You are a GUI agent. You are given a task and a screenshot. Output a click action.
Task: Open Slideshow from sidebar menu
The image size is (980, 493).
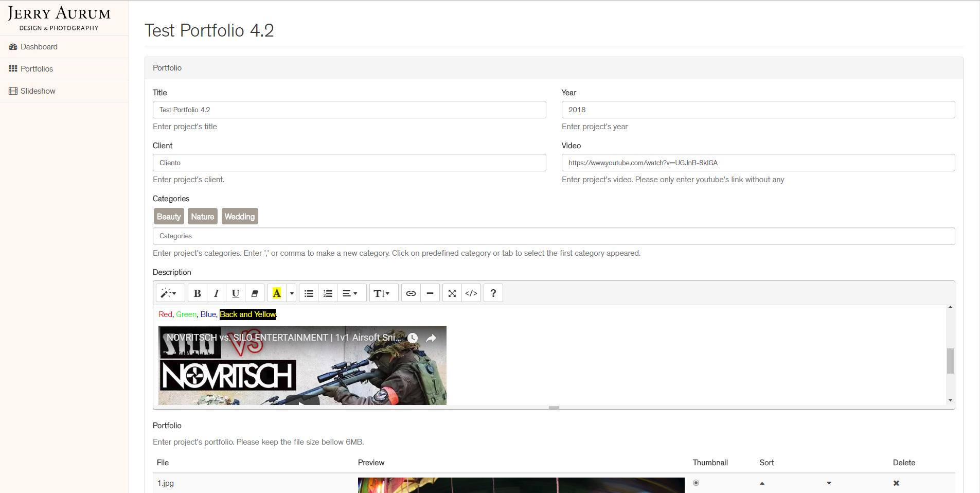[x=38, y=91]
